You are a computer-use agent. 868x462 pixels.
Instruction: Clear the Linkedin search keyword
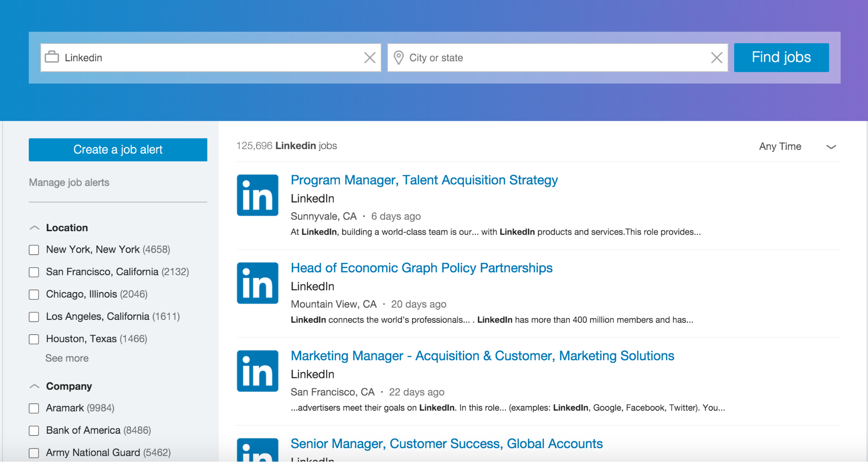370,57
